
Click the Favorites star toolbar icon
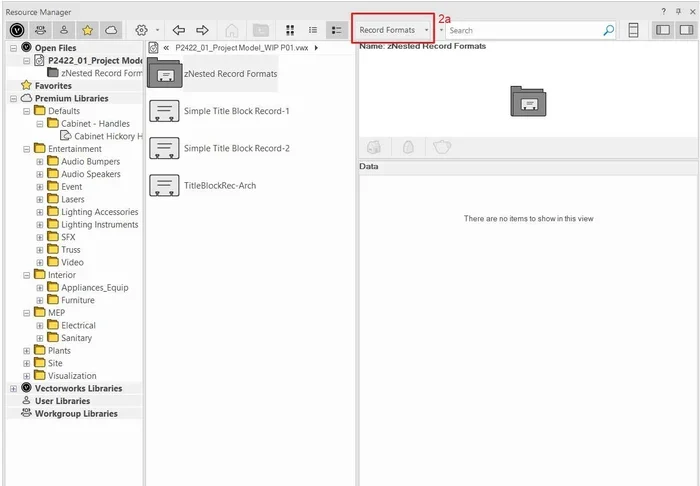88,31
